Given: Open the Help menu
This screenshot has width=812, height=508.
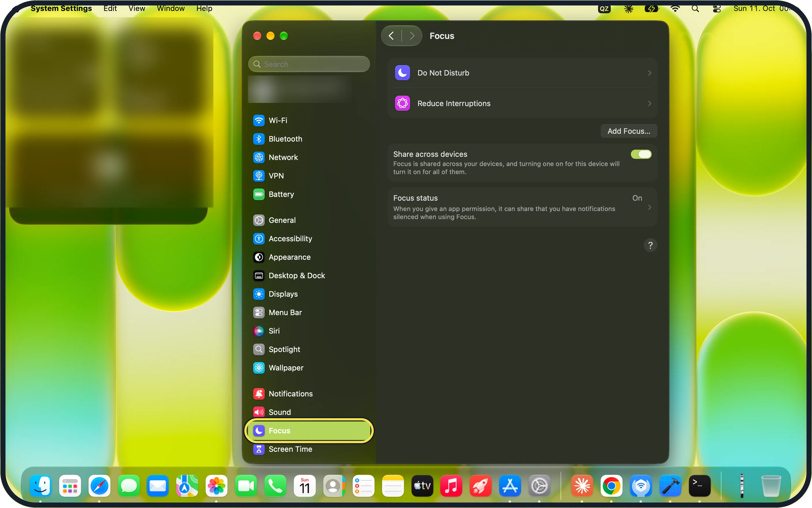Looking at the screenshot, I should tap(204, 8).
